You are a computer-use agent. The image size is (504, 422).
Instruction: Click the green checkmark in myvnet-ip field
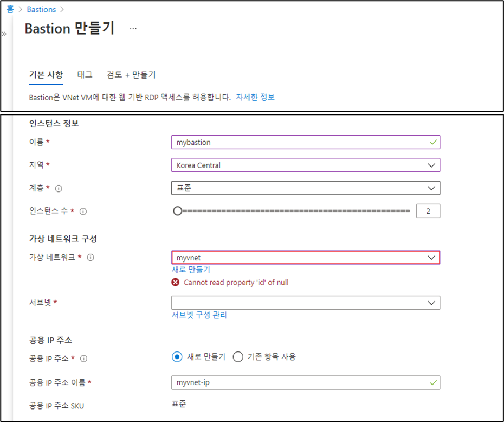[434, 383]
